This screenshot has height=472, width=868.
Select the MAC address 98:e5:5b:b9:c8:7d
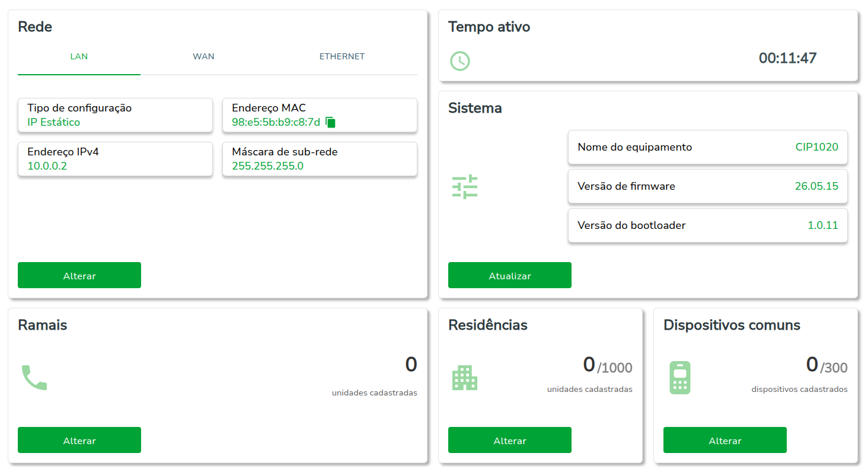(276, 122)
